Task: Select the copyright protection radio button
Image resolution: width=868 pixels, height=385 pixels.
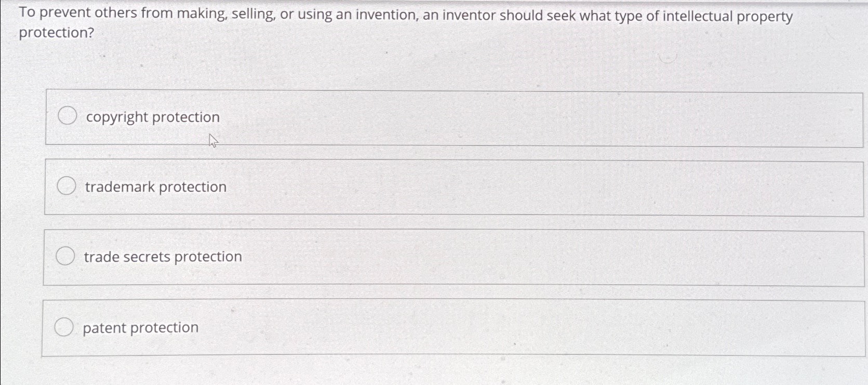Action: [x=68, y=115]
